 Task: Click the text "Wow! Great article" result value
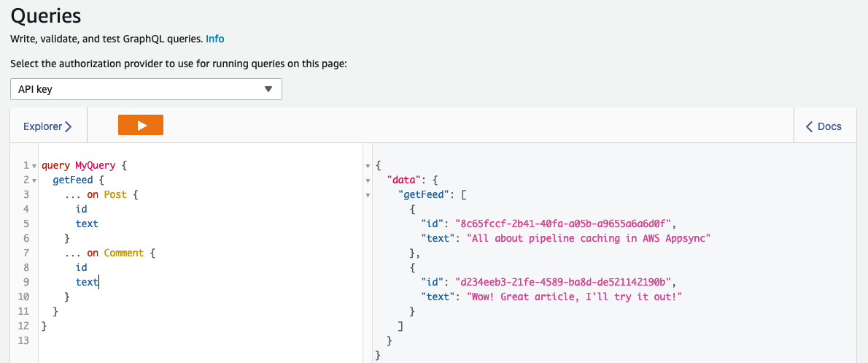pos(574,297)
